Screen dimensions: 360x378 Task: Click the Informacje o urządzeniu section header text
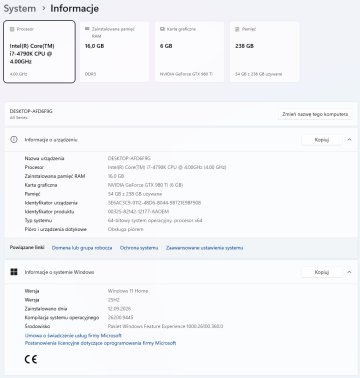tap(51, 140)
